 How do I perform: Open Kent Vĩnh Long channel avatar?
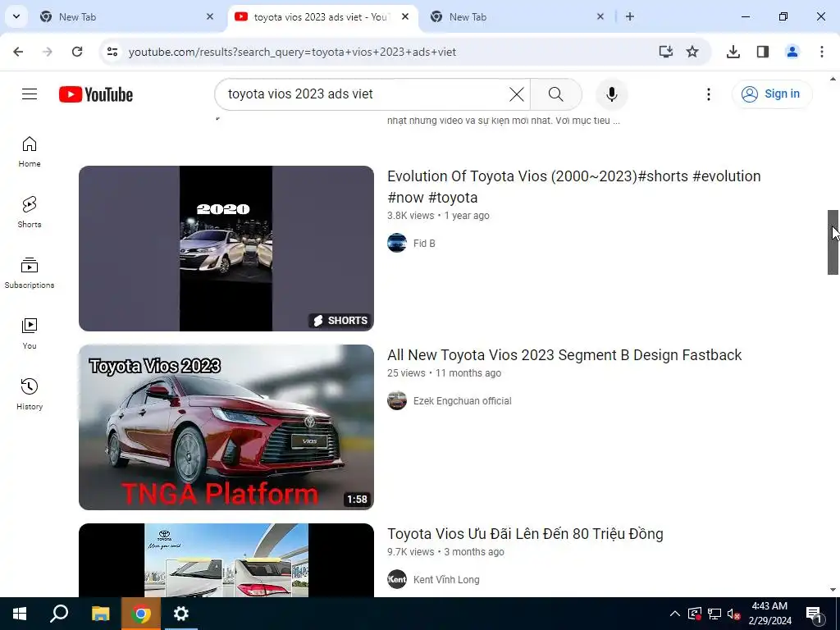click(397, 579)
